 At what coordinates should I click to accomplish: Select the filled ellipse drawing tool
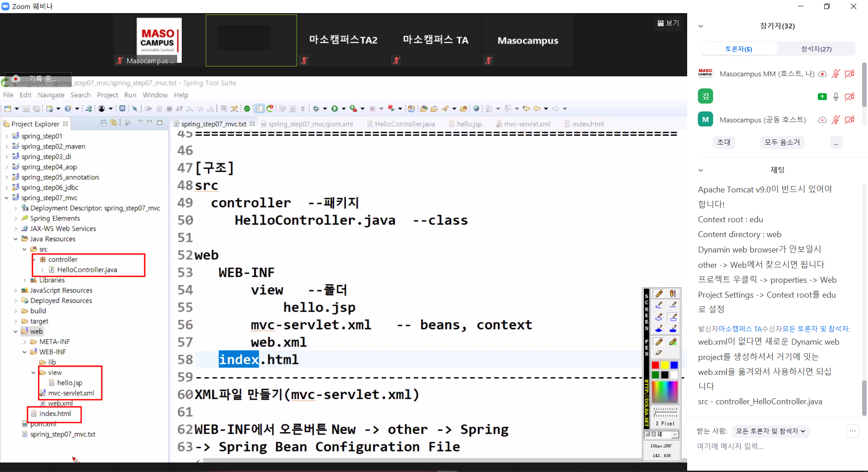tap(659, 329)
